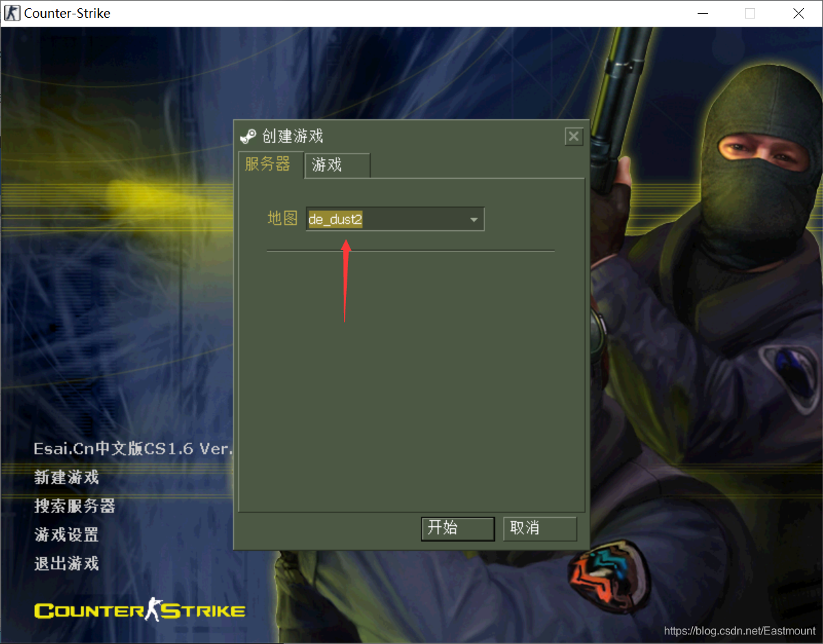Open 搜索服务器 from main menu
Viewport: 823px width, 644px height.
(75, 506)
